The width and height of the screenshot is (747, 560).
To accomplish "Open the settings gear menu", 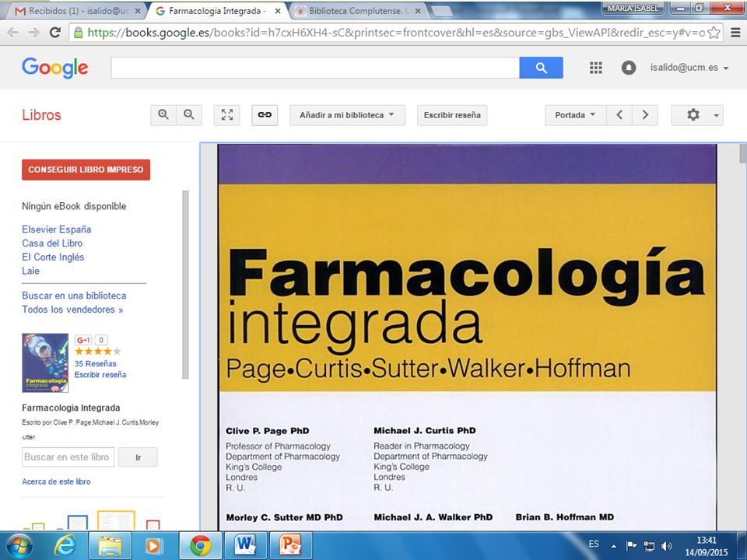I will coord(697,115).
